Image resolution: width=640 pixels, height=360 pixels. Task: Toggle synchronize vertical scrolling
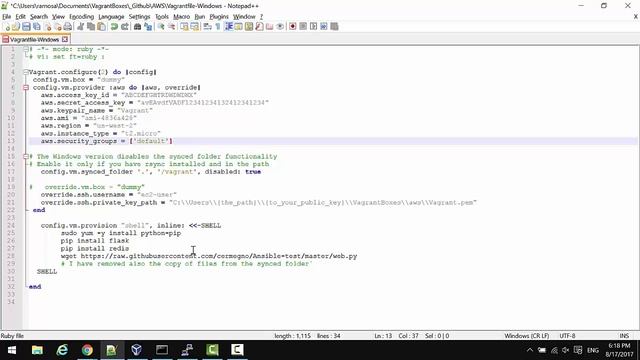pyautogui.click(x=184, y=27)
